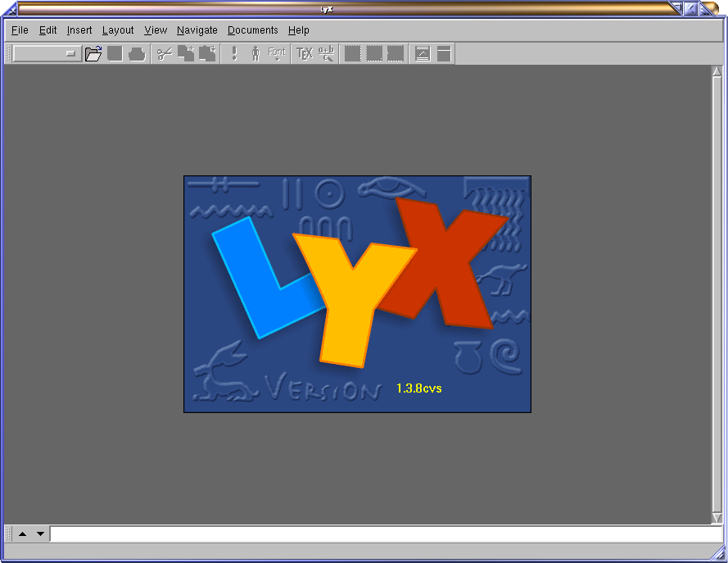Open the Edit menu
The width and height of the screenshot is (728, 563).
click(x=47, y=30)
